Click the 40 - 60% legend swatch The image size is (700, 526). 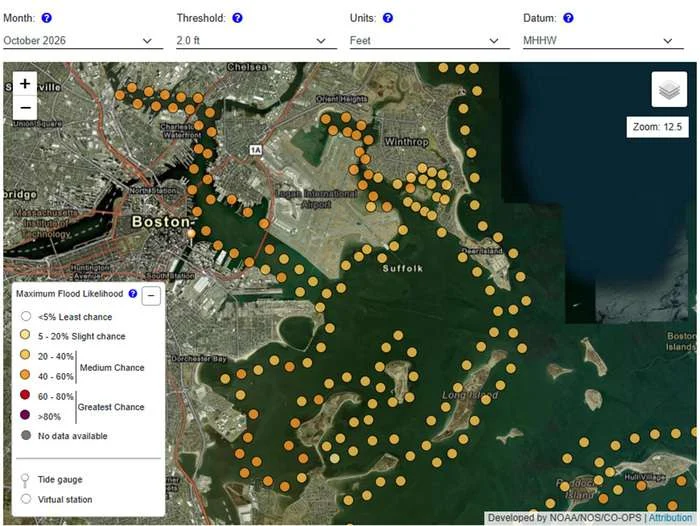point(25,375)
